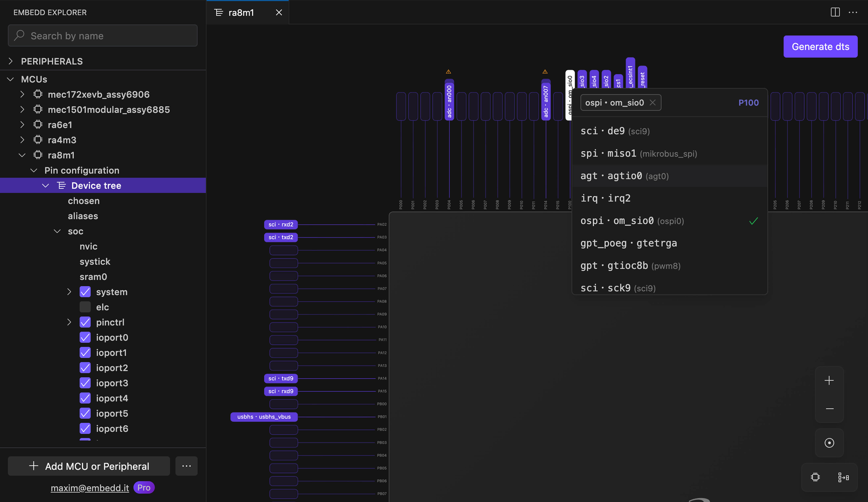Switch to chip view icon

(815, 477)
